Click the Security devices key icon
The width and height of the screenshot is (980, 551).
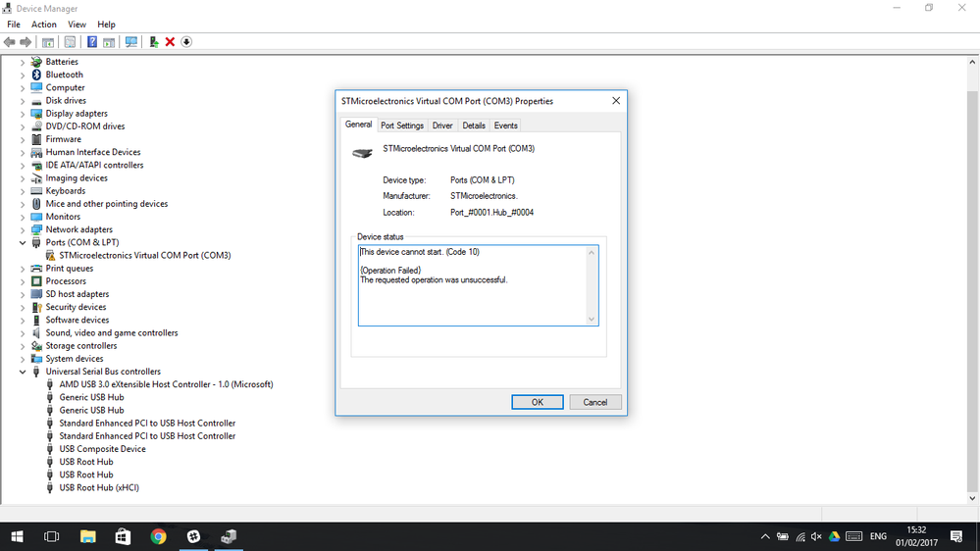[x=36, y=307]
